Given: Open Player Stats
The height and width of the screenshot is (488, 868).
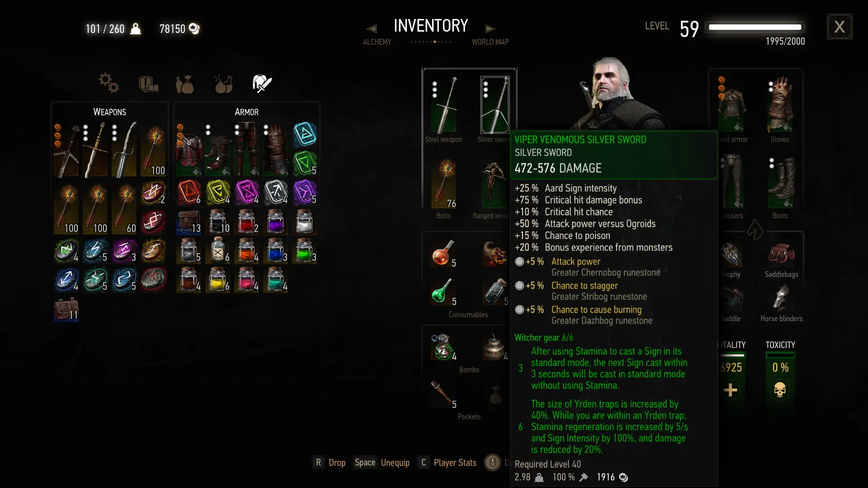Looking at the screenshot, I should point(455,463).
